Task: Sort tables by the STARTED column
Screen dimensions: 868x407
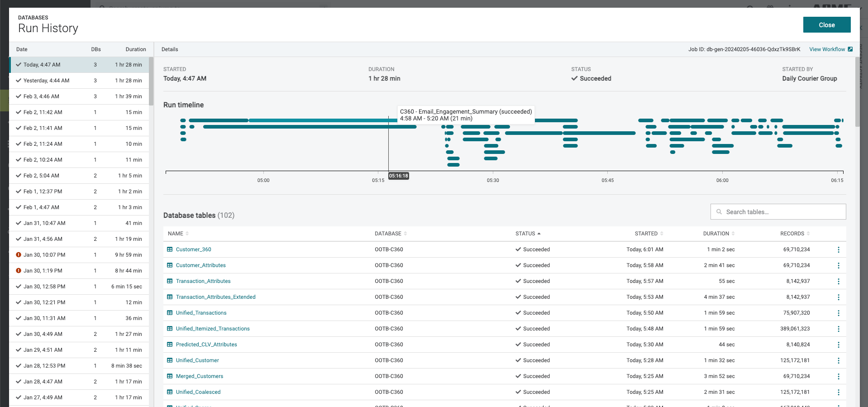Action: click(x=649, y=234)
